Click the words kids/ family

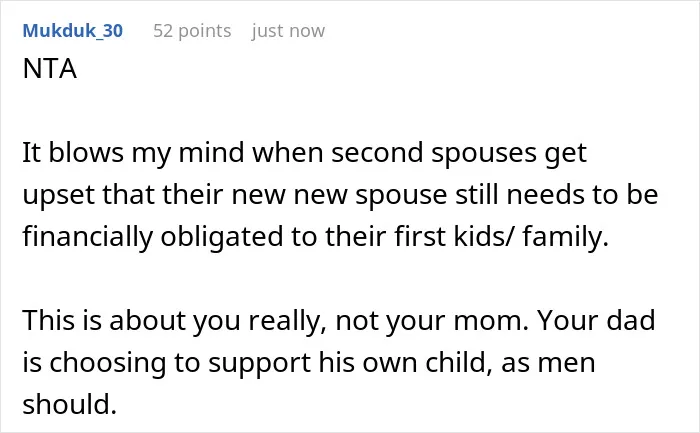(x=531, y=237)
